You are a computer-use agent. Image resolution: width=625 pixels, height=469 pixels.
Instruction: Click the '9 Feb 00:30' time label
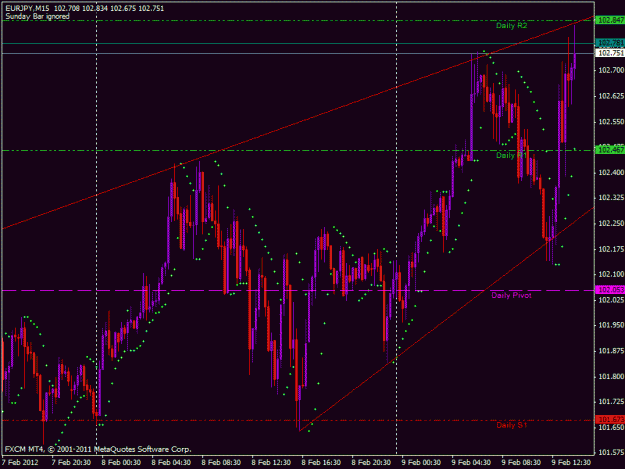pyautogui.click(x=421, y=462)
